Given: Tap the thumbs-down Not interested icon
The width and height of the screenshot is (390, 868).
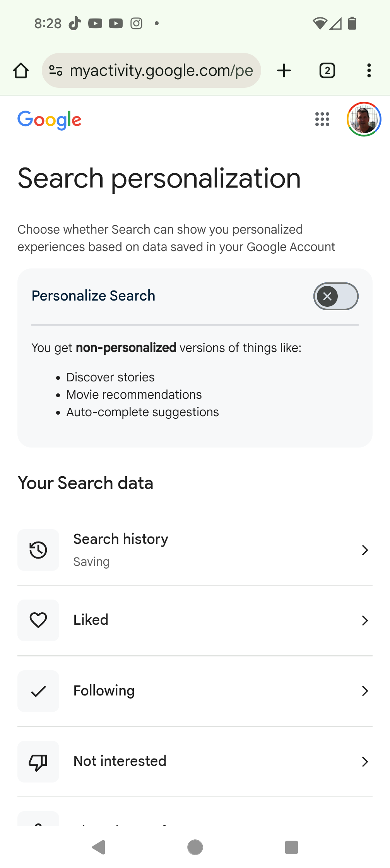Looking at the screenshot, I should click(x=38, y=762).
